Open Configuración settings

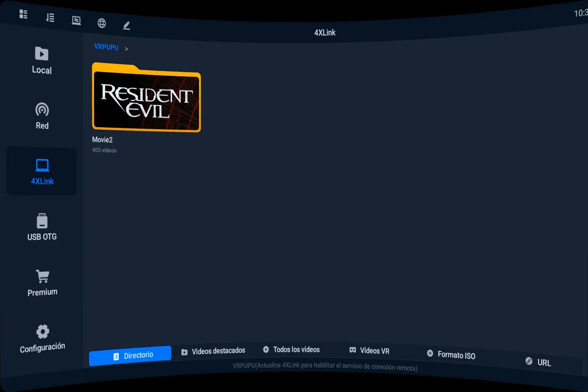pos(42,338)
